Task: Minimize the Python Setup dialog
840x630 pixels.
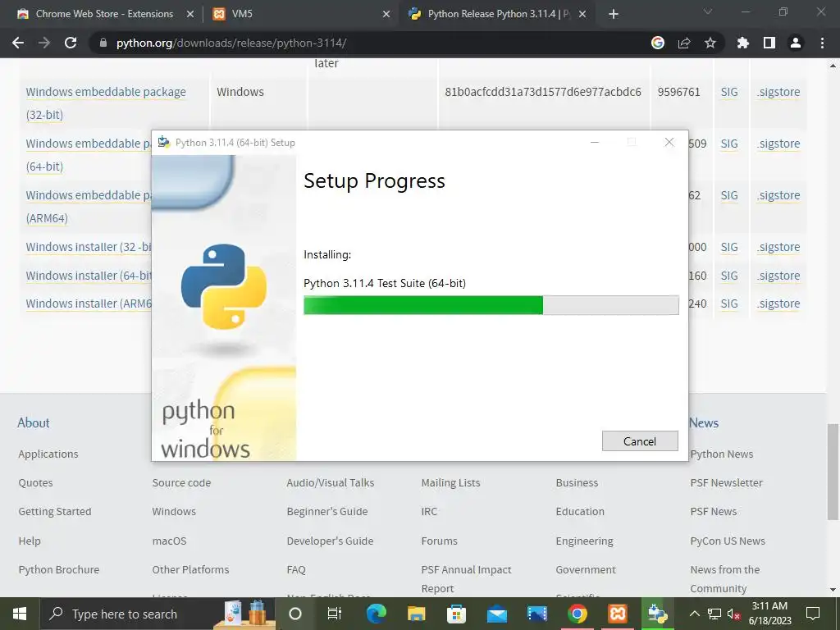Action: [595, 143]
